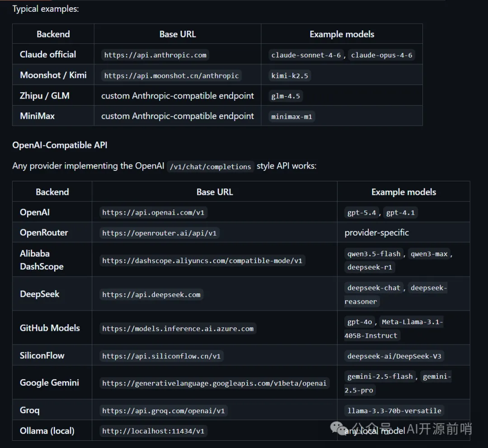
Task: Select the deepseek-r1 model code
Action: pyautogui.click(x=370, y=268)
